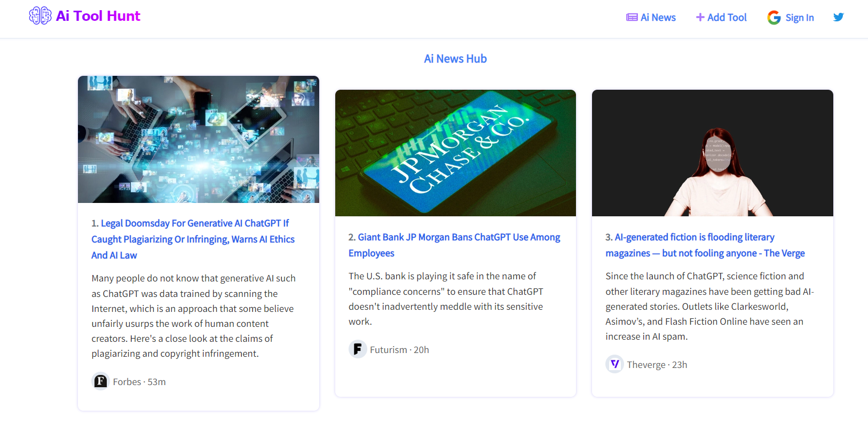Screen dimensions: 868x423
Task: Click the Ai Tool Hunt brain logo icon
Action: [x=40, y=16]
